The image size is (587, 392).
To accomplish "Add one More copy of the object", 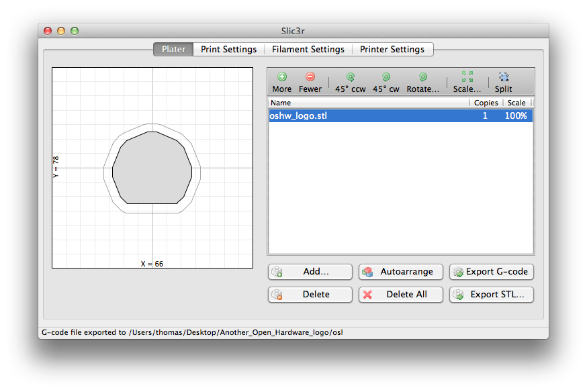I will coord(281,81).
